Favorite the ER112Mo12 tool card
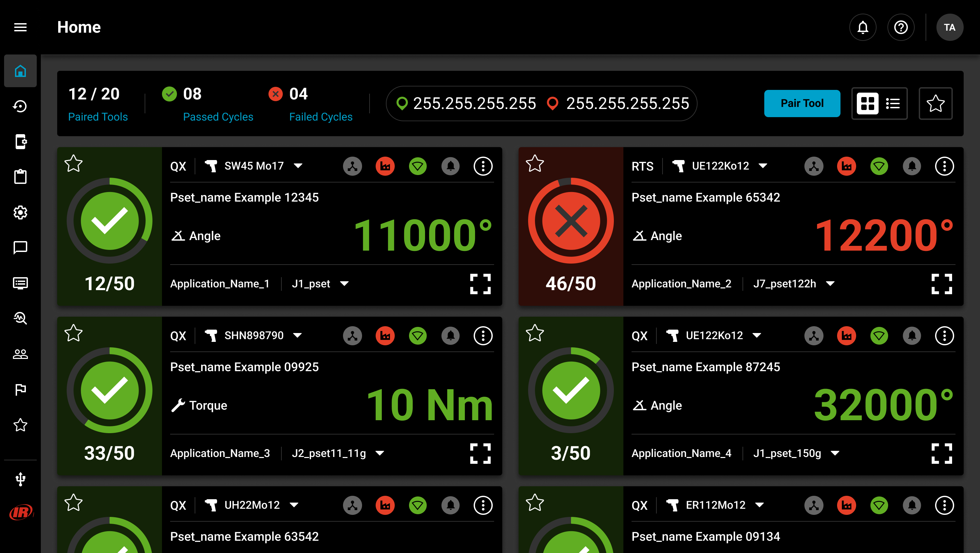 535,503
